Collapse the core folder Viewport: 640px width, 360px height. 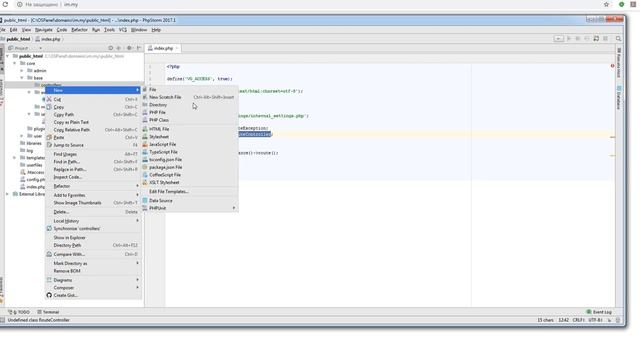tap(15, 64)
